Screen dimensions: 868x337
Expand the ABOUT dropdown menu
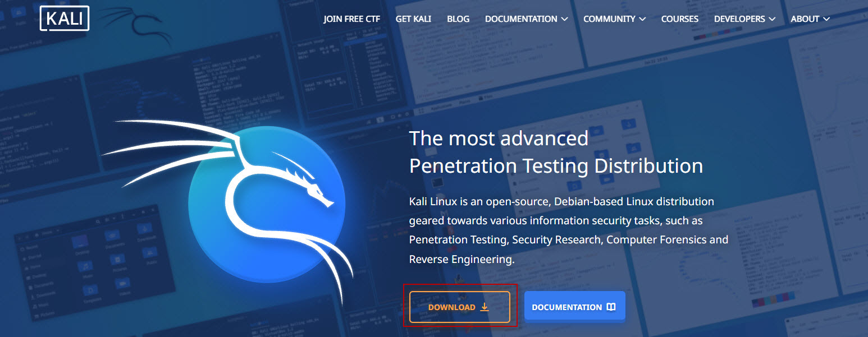[x=810, y=19]
